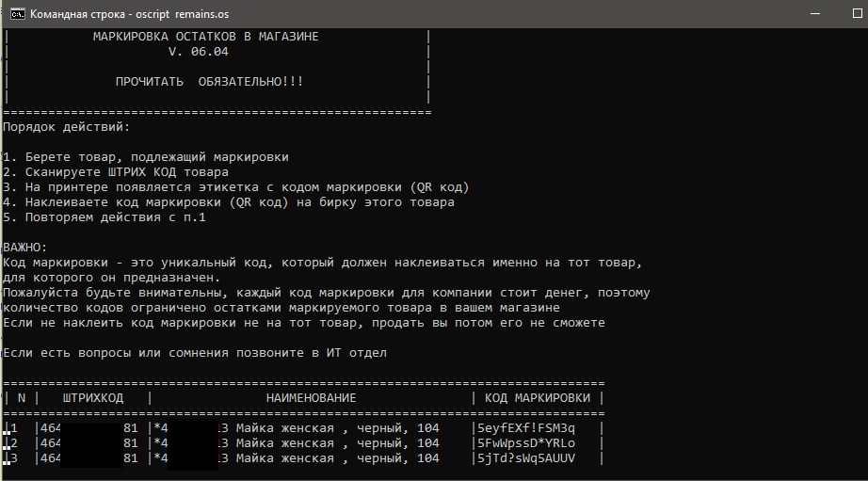Minimize the command prompt window

coord(815,14)
